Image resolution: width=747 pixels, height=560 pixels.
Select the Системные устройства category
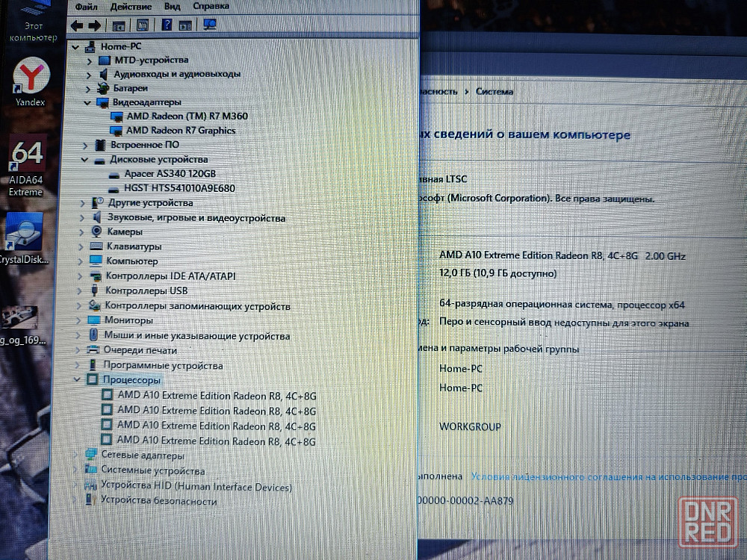click(153, 470)
